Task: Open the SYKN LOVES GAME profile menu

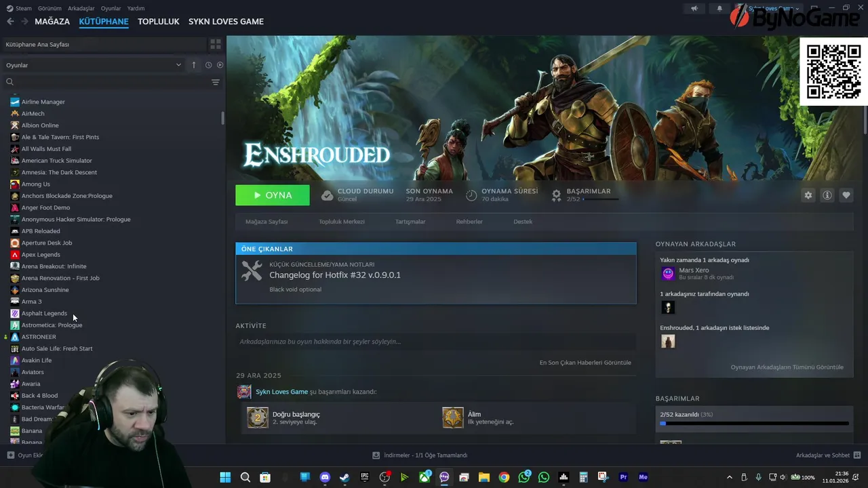Action: pyautogui.click(x=226, y=21)
